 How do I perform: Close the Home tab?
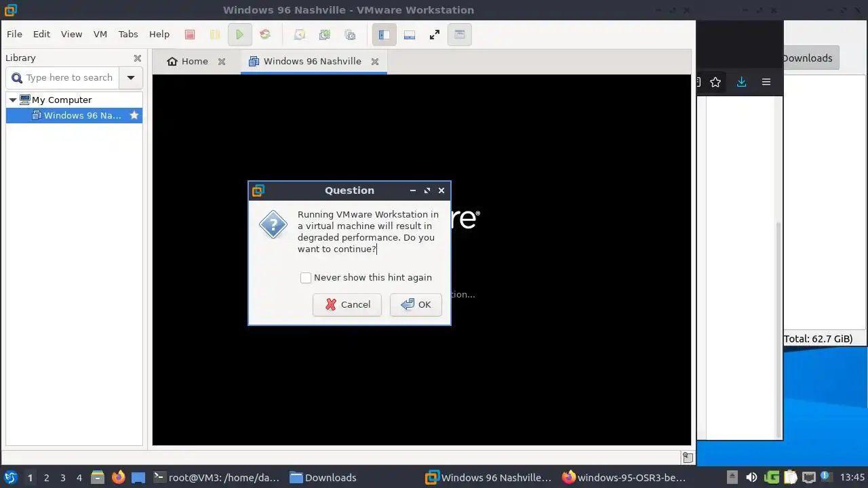pos(222,61)
